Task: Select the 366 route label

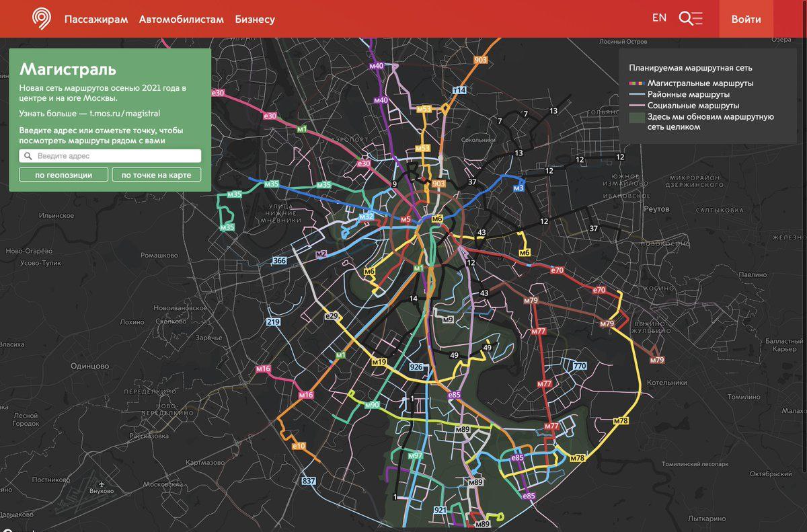Action: coord(280,260)
